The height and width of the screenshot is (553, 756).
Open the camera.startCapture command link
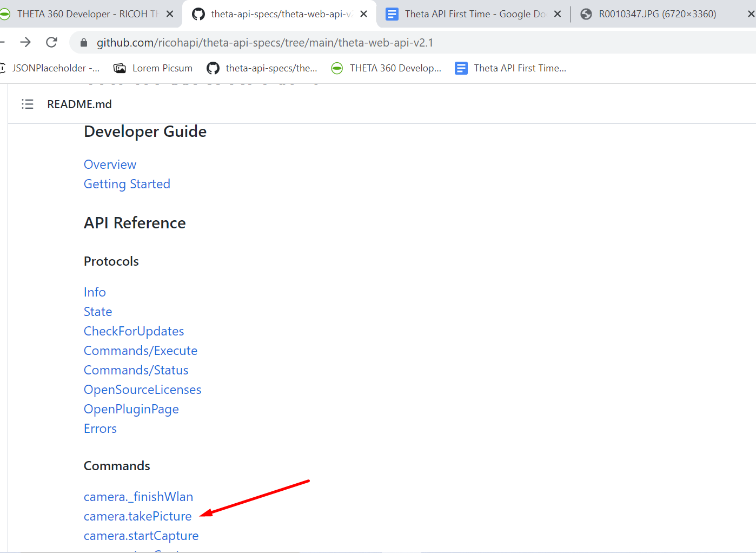tap(141, 536)
